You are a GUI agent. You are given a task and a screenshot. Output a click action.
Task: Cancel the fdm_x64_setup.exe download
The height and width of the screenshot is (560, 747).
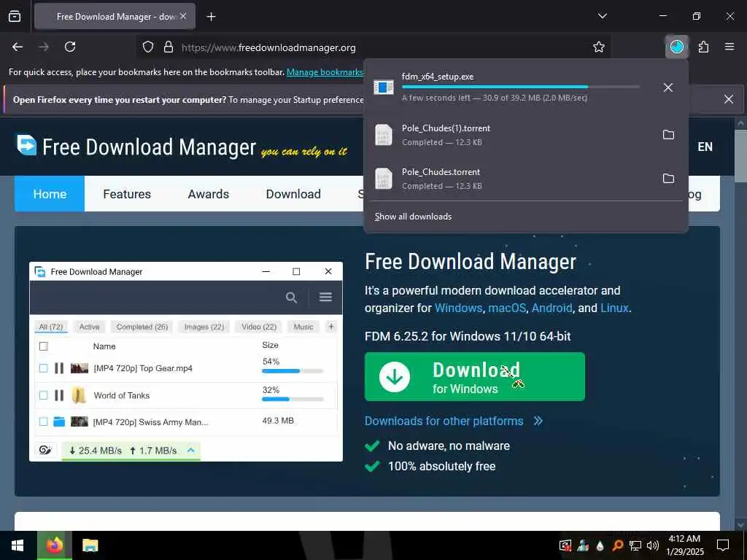click(x=668, y=87)
